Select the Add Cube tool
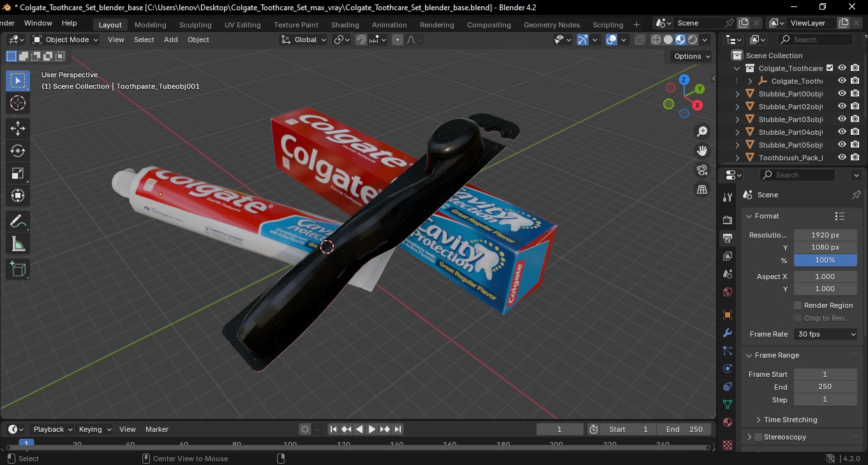Screen dimensions: 868x465 (18, 269)
